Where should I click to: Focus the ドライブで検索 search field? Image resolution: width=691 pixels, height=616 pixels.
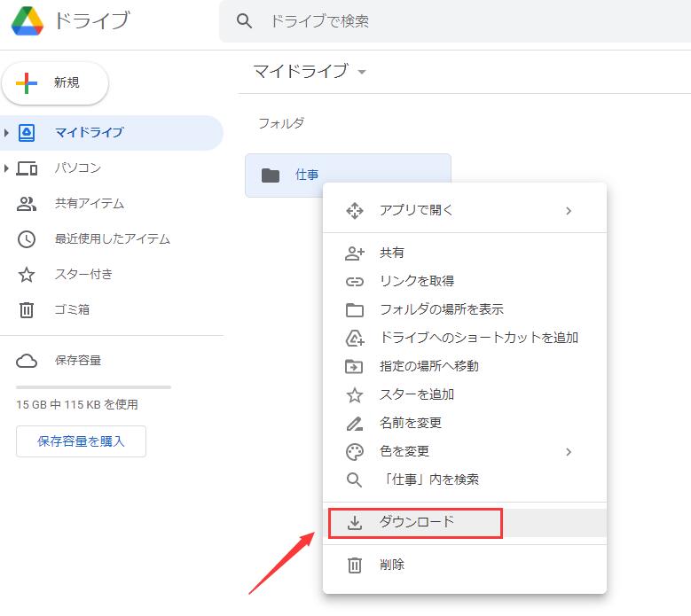(x=455, y=21)
